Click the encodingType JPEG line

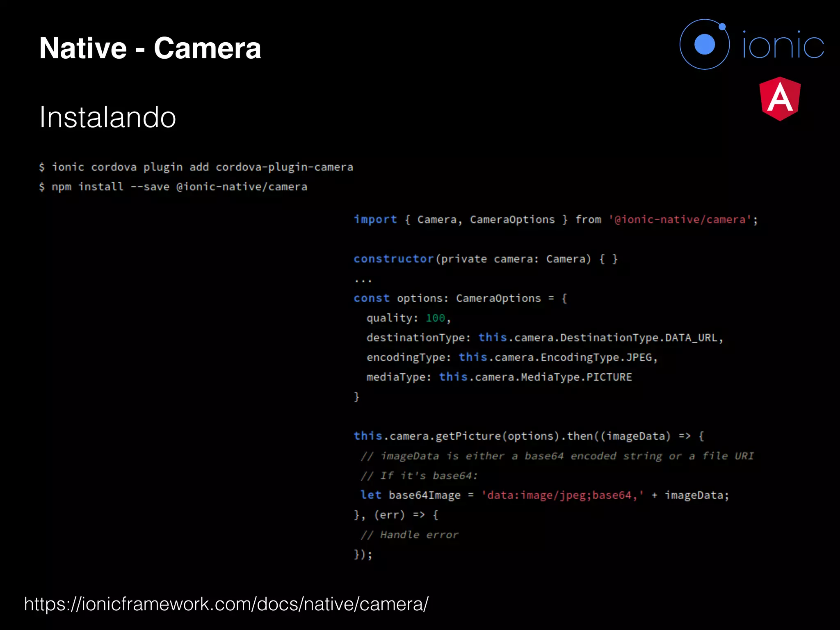512,357
